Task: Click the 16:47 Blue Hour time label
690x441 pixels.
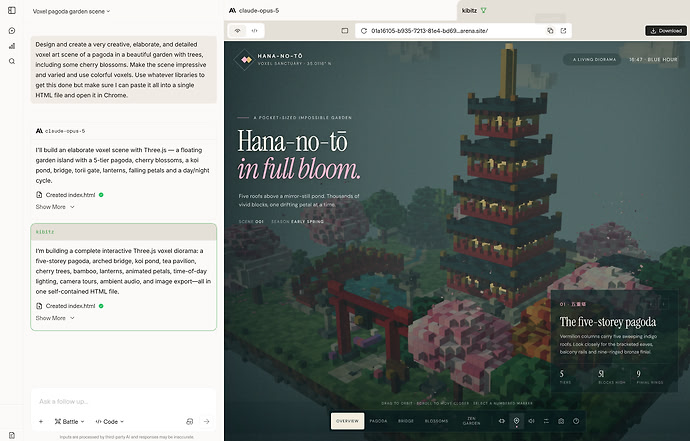Action: [x=653, y=59]
